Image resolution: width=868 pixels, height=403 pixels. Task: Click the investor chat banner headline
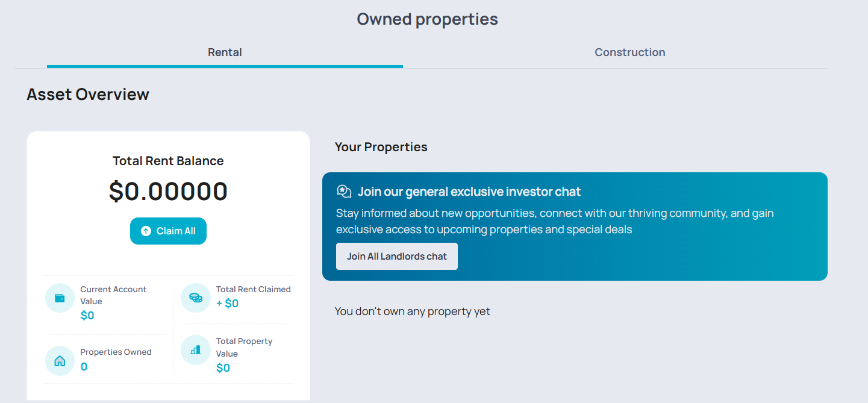[469, 192]
